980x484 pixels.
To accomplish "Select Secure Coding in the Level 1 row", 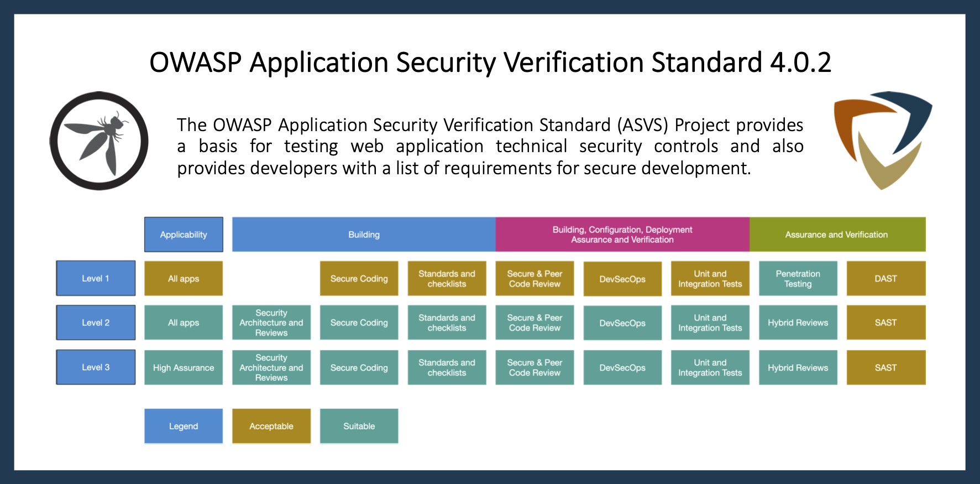I will click(359, 278).
